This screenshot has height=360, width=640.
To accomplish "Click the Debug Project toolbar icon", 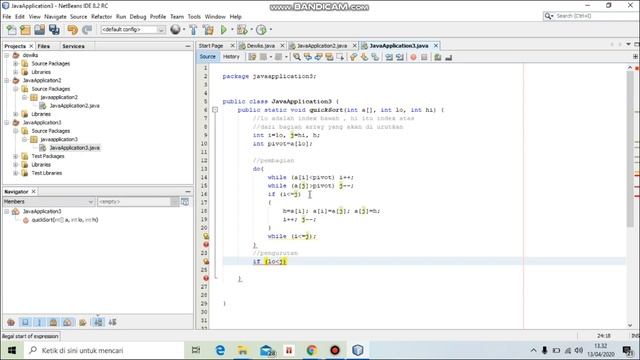I will 242,30.
